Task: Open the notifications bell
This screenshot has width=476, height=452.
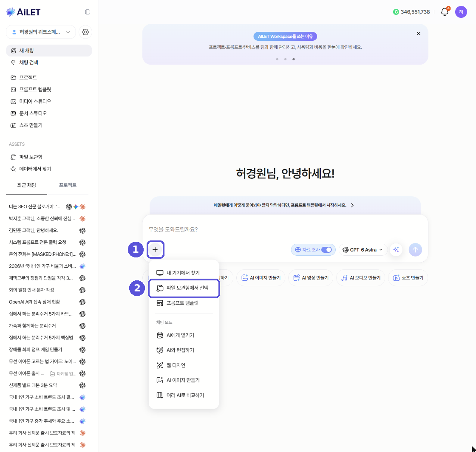Action: 445,12
